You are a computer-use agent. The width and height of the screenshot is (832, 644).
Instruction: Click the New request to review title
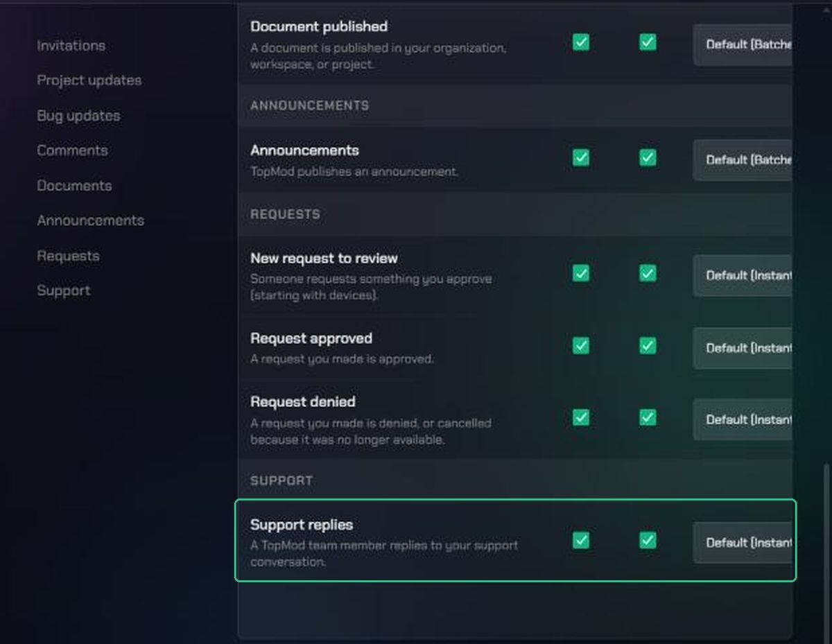(324, 259)
